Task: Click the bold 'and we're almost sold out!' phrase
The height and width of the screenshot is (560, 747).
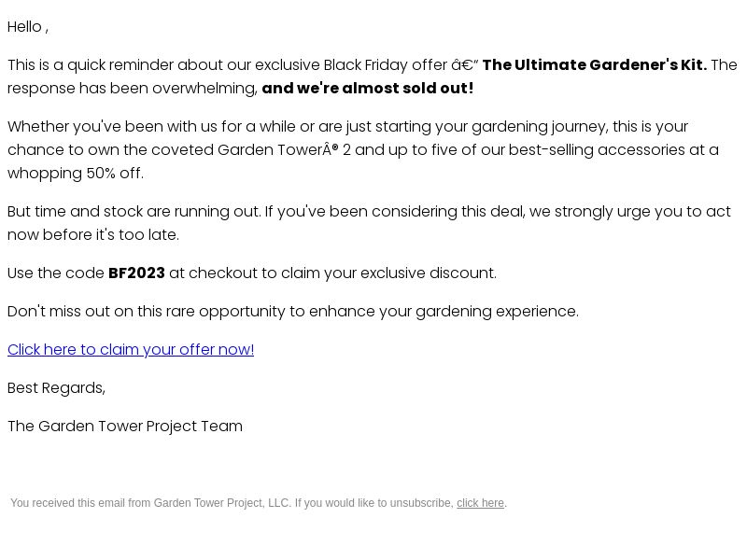Action: pos(367,88)
